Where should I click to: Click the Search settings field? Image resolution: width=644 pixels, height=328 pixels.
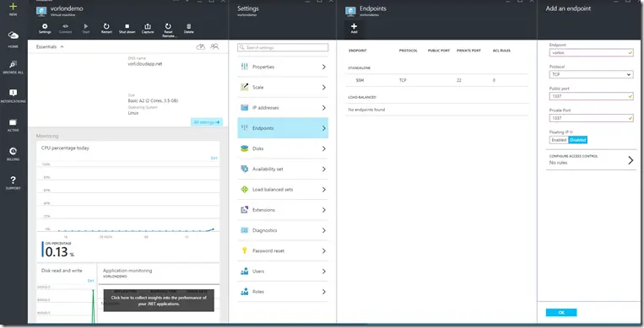point(283,47)
